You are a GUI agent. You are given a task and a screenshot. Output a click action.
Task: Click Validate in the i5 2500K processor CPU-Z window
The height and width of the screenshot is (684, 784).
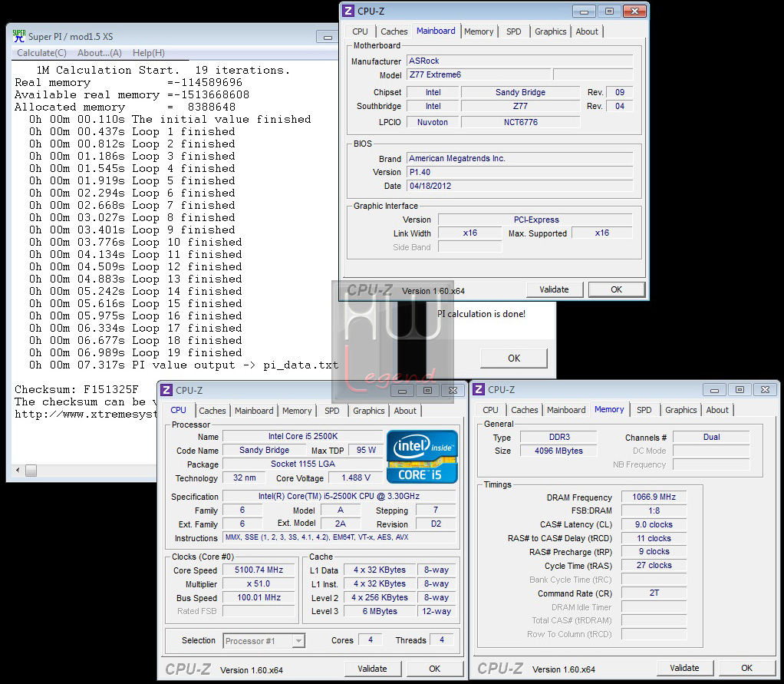[x=373, y=669]
